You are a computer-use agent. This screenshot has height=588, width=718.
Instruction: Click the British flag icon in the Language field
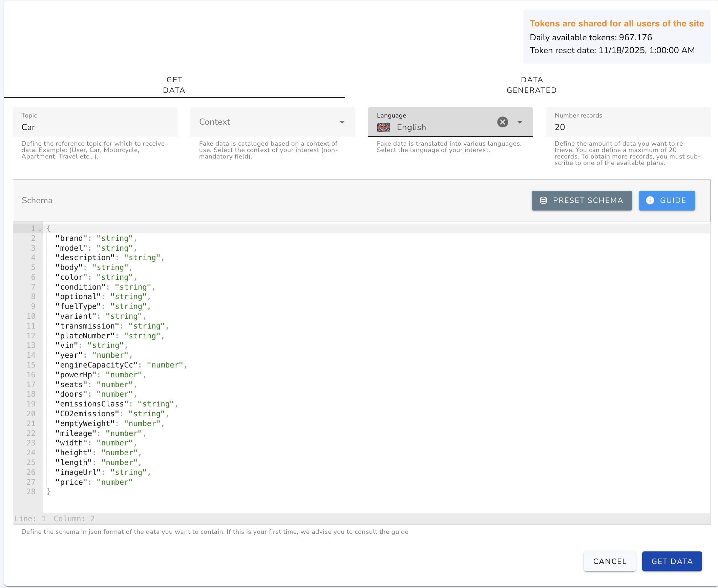(x=384, y=127)
